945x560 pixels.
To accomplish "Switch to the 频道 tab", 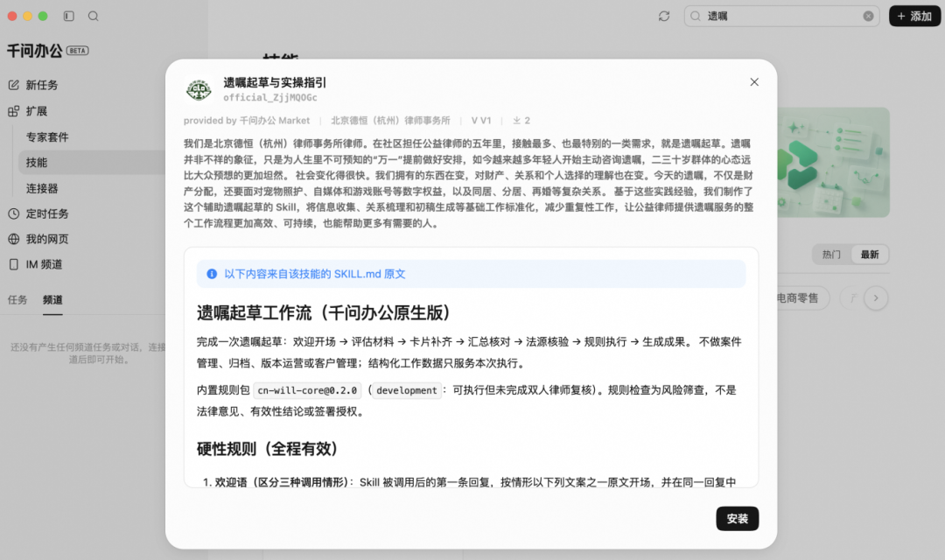I will pyautogui.click(x=52, y=299).
